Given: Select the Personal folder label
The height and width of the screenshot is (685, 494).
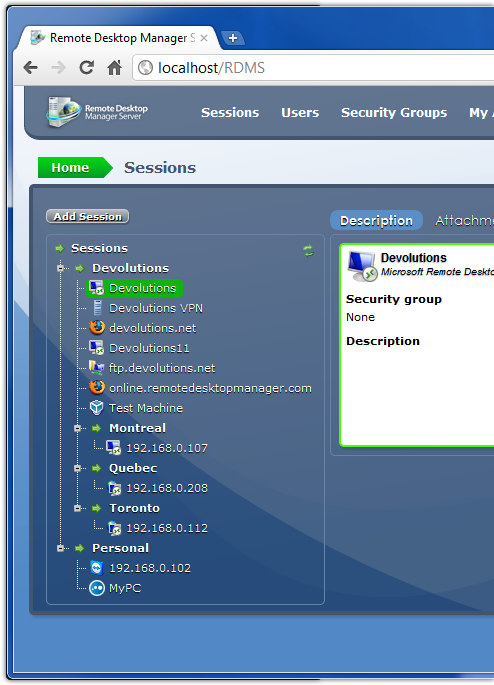Looking at the screenshot, I should coord(121,548).
